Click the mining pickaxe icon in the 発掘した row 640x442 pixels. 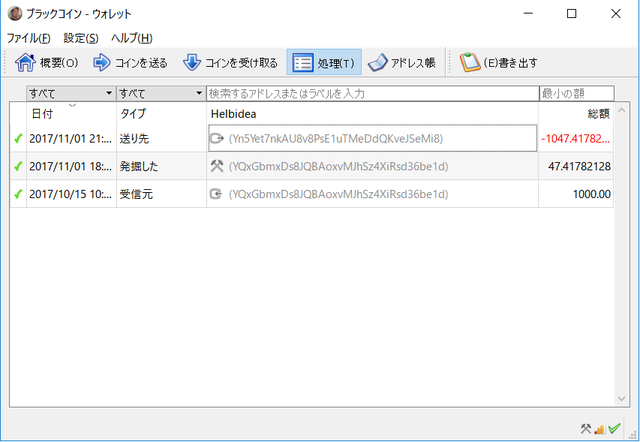point(216,166)
